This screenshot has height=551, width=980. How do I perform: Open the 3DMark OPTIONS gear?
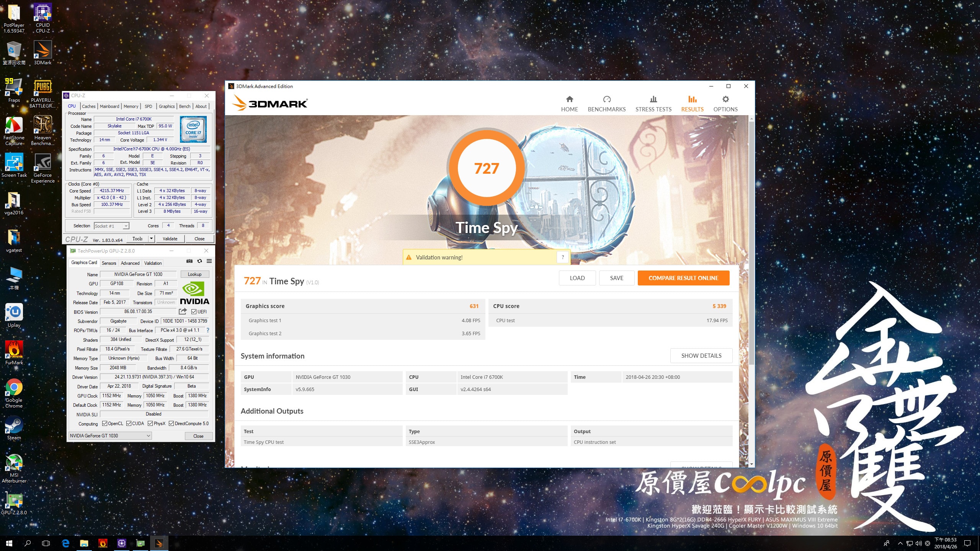coord(725,104)
